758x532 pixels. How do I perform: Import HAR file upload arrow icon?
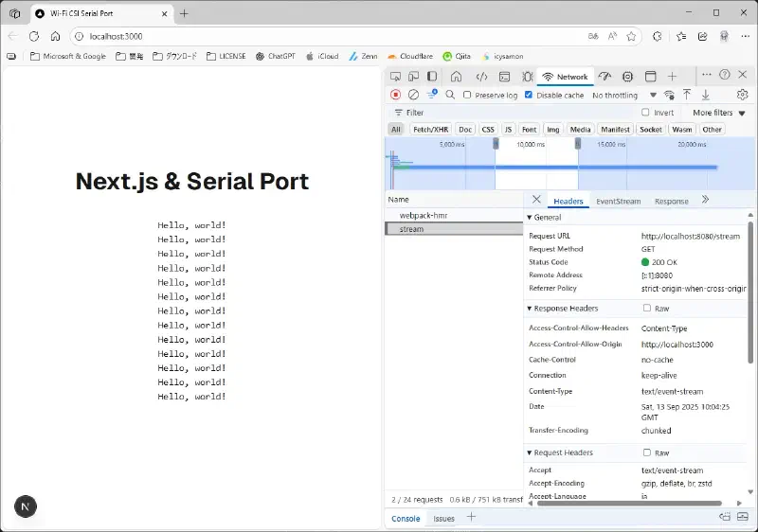pyautogui.click(x=686, y=95)
